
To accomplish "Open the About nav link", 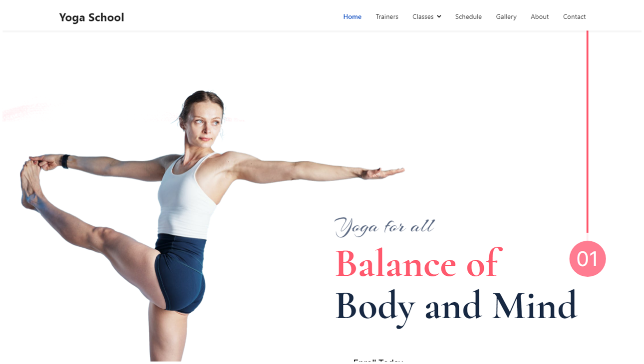I will 540,16.
